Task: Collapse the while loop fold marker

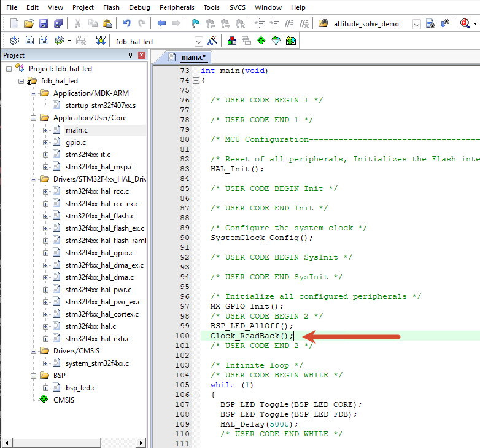Action: [x=196, y=395]
